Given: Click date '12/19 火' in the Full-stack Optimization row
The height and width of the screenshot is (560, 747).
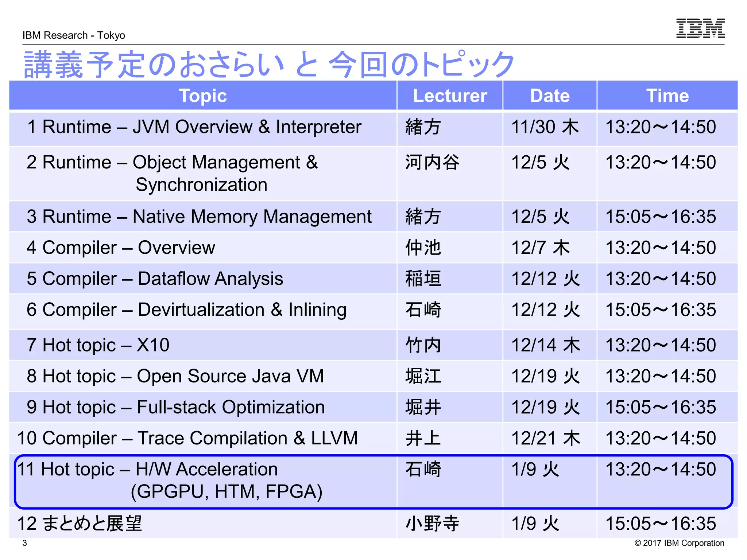Looking at the screenshot, I should 546,407.
